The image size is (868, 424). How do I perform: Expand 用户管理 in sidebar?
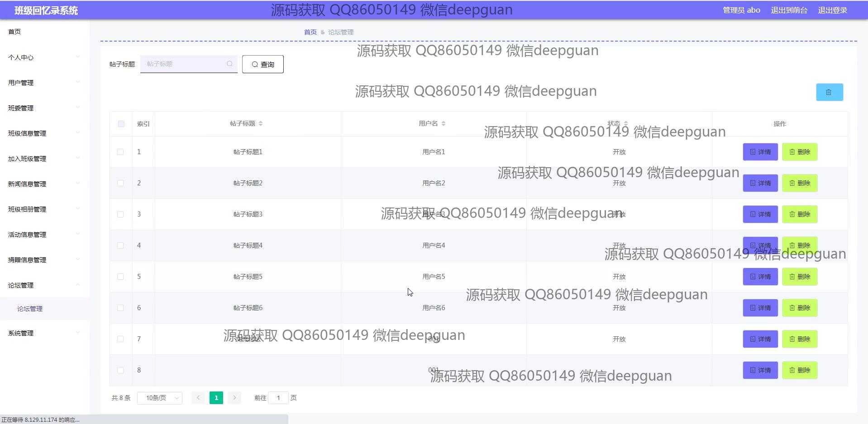coord(44,83)
